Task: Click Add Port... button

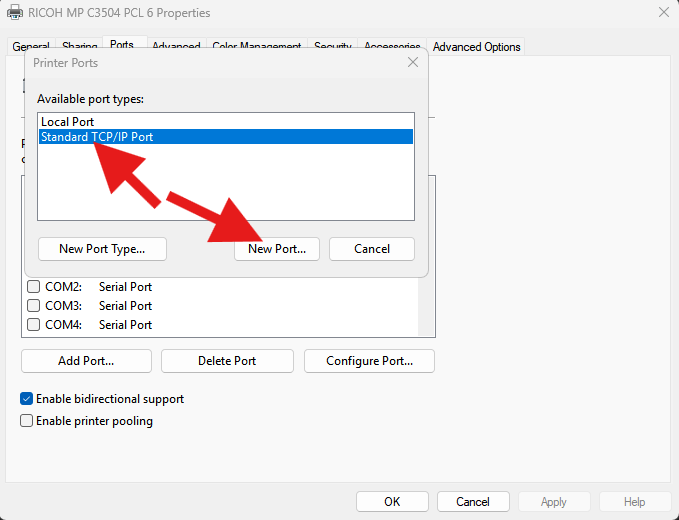Action: [86, 361]
